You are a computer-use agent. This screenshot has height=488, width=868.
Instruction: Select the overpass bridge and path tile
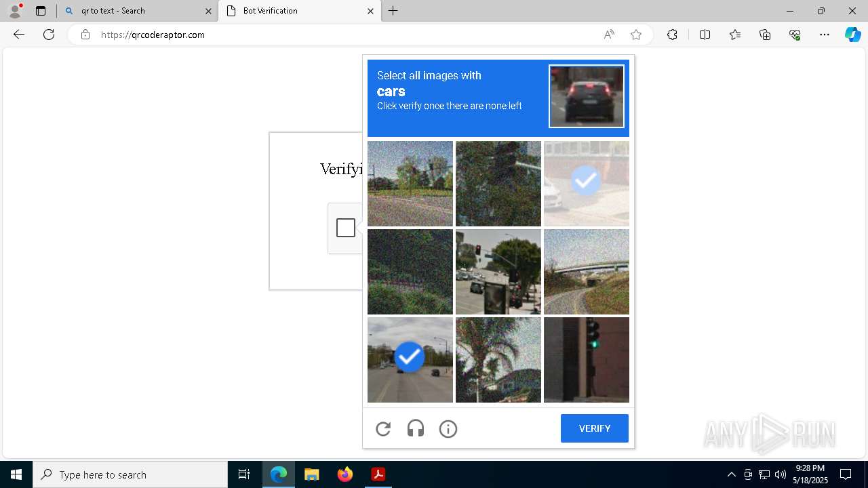click(587, 272)
